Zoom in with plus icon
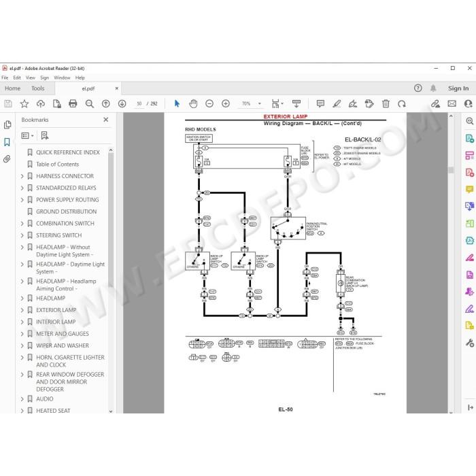476x476 pixels. pyautogui.click(x=226, y=104)
